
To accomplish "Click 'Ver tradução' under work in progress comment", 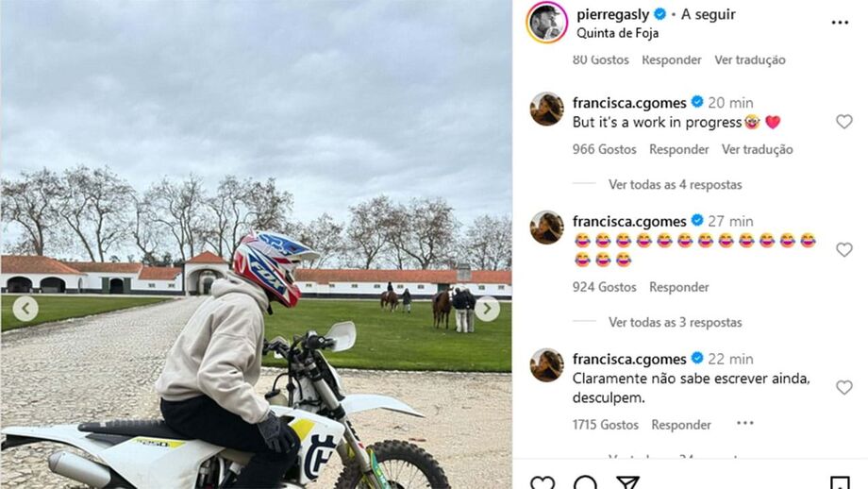I will [x=757, y=149].
